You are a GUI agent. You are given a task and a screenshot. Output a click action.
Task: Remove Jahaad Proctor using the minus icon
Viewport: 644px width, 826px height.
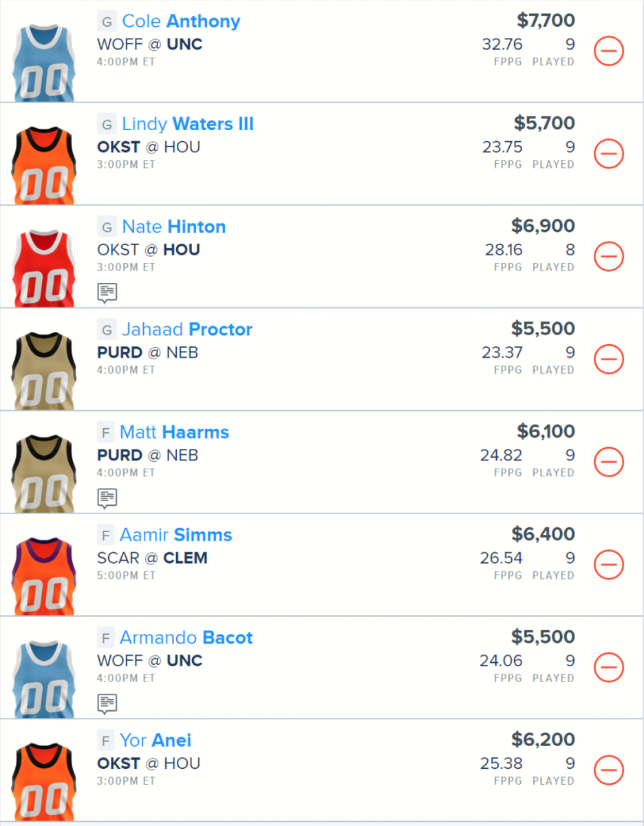point(609,359)
